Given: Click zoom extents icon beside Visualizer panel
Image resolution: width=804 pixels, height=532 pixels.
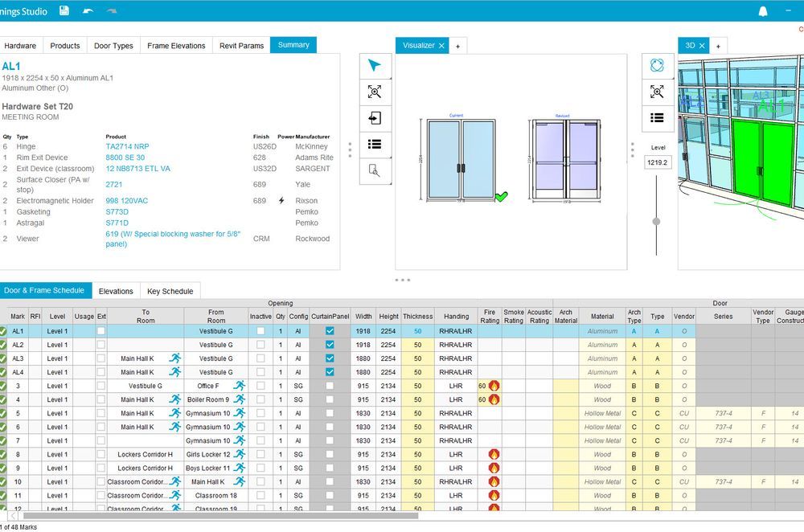Looking at the screenshot, I should (x=375, y=92).
